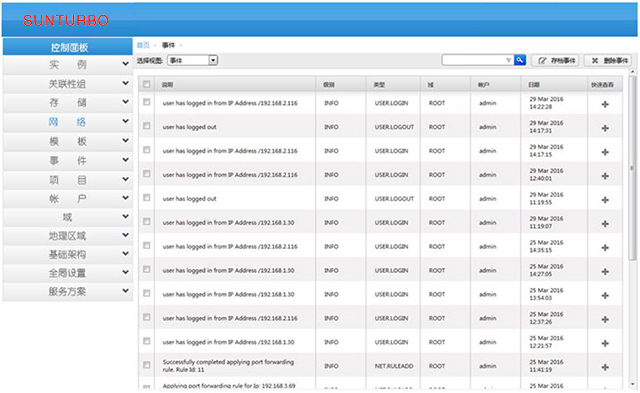Open the 网络 menu item
The image size is (640, 393).
(68, 122)
